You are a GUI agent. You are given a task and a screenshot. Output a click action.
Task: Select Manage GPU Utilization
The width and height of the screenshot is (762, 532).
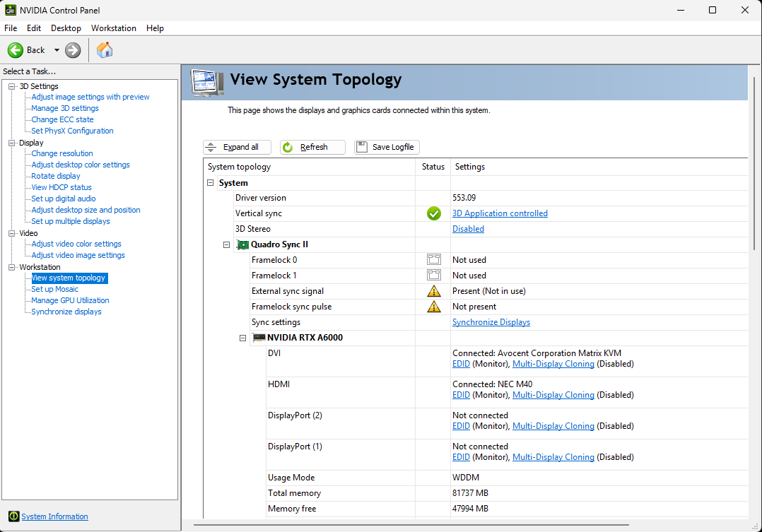(70, 300)
